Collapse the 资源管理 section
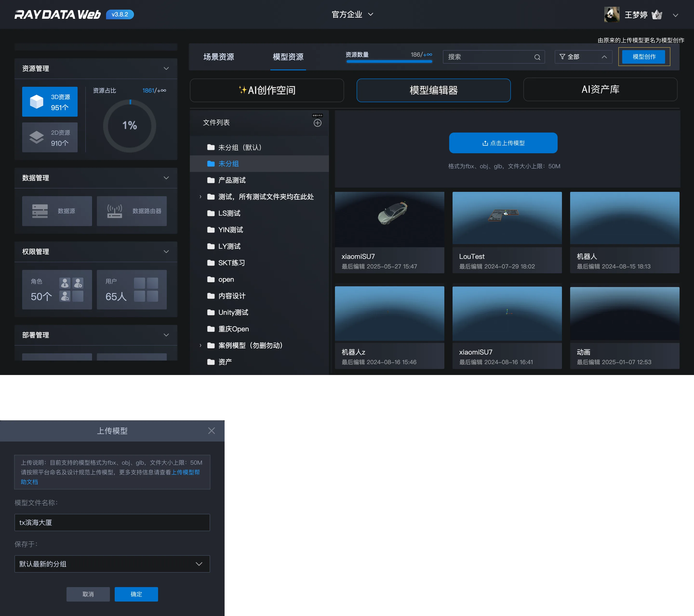694x616 pixels. point(166,69)
